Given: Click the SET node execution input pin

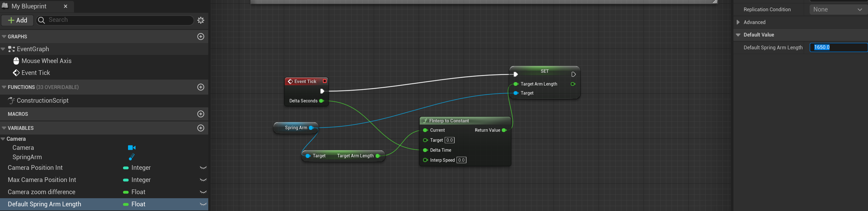Looking at the screenshot, I should [x=515, y=74].
